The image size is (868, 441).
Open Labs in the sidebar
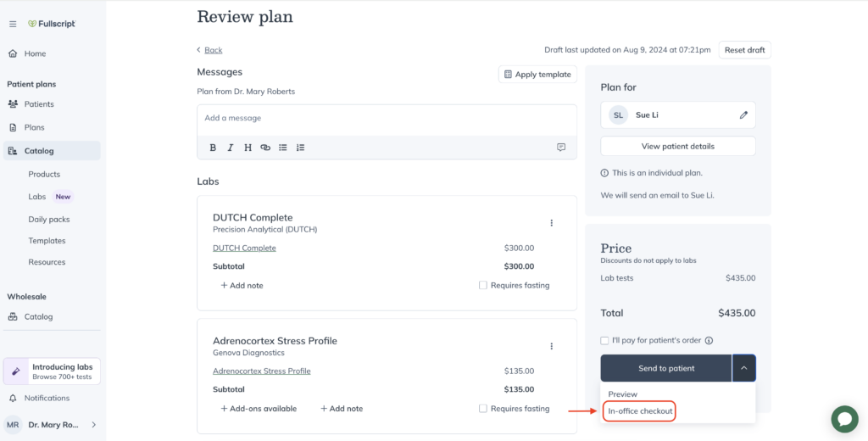click(37, 197)
